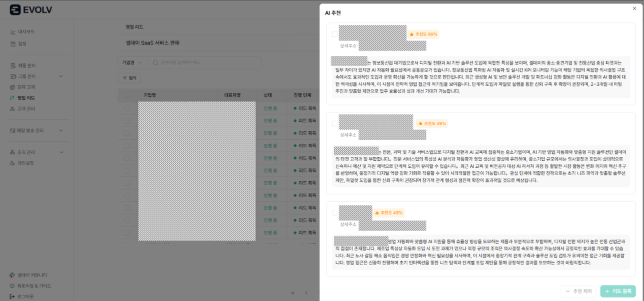
Task: Open the 기업명 search-type dropdown
Action: [133, 63]
